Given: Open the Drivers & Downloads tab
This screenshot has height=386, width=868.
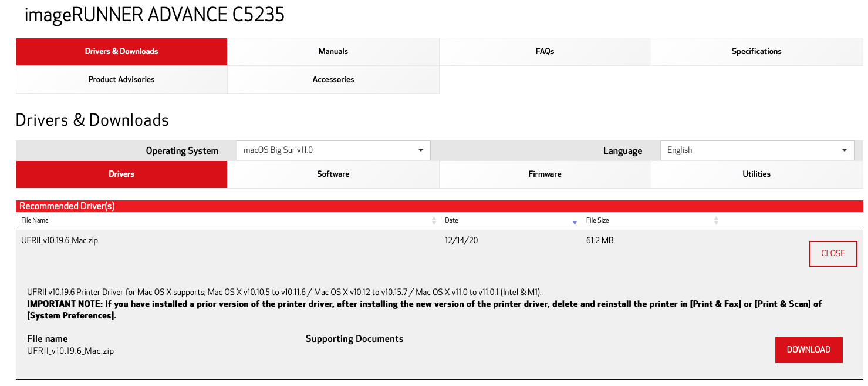Looking at the screenshot, I should (x=121, y=51).
